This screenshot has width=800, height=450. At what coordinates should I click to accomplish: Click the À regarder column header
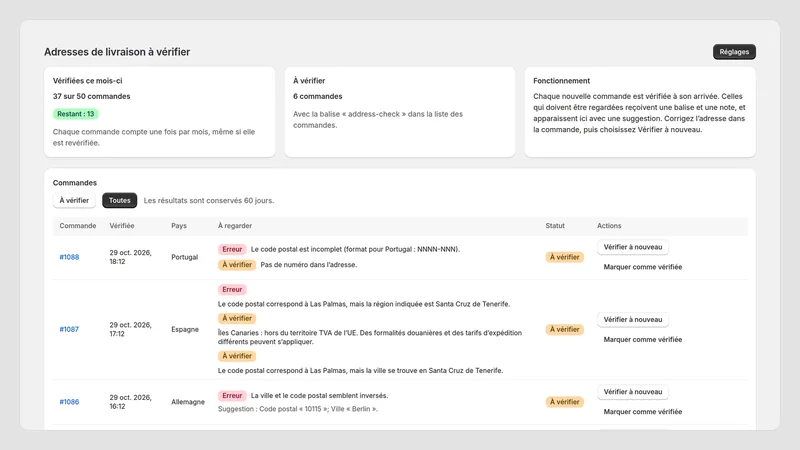(x=235, y=226)
